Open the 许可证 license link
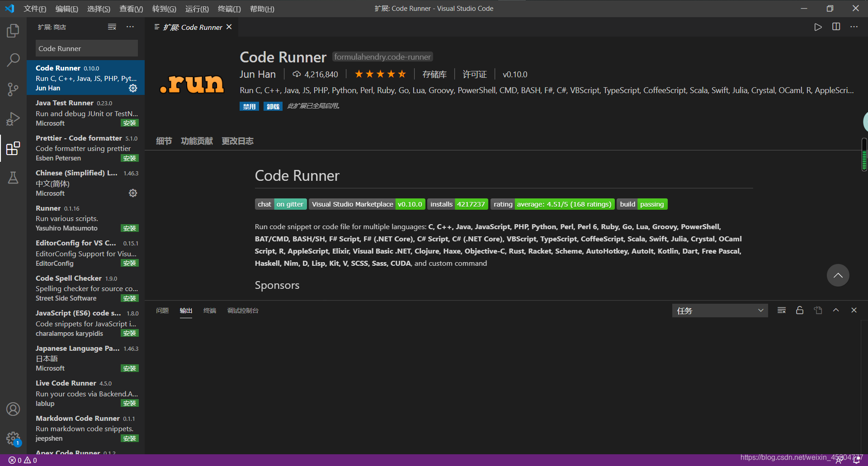868x466 pixels. point(475,74)
